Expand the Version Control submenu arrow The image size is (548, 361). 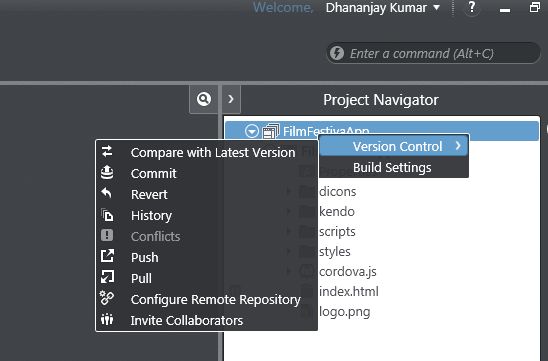point(458,146)
